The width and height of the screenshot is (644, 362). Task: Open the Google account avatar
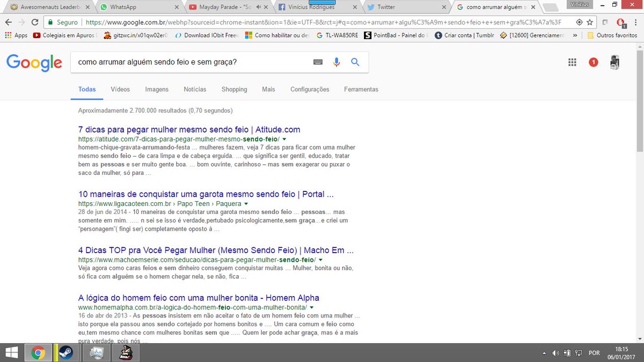[x=615, y=62]
